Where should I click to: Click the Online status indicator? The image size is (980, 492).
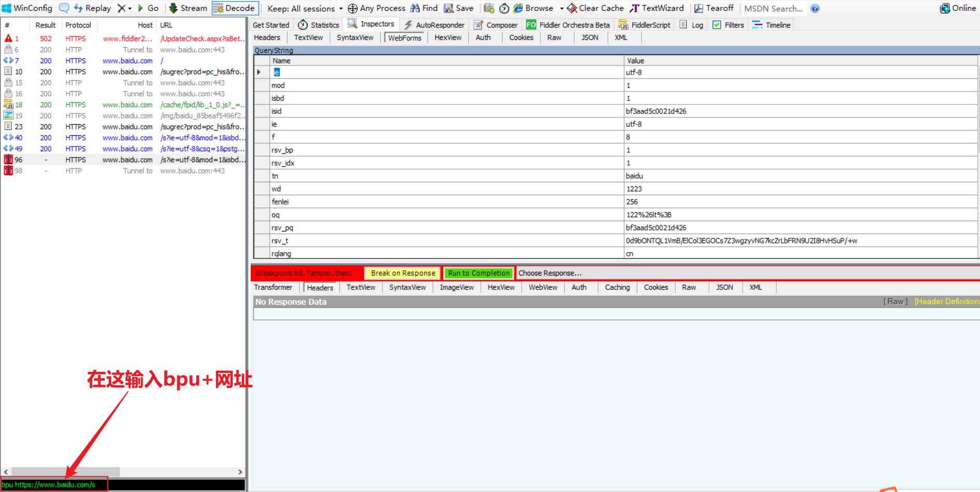pyautogui.click(x=958, y=8)
